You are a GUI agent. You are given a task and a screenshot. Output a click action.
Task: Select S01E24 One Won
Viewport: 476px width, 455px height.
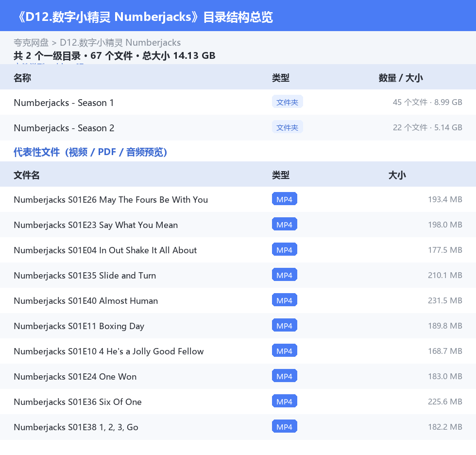[75, 376]
